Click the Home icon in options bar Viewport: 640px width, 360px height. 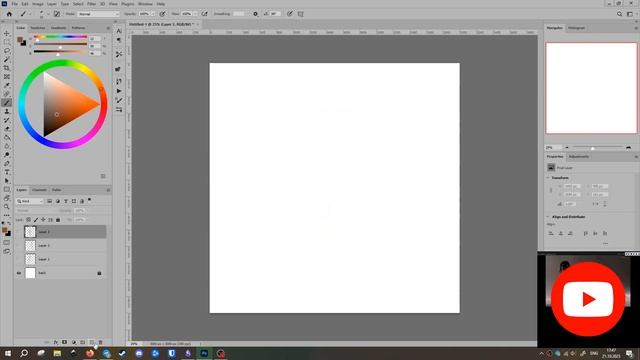(x=9, y=14)
